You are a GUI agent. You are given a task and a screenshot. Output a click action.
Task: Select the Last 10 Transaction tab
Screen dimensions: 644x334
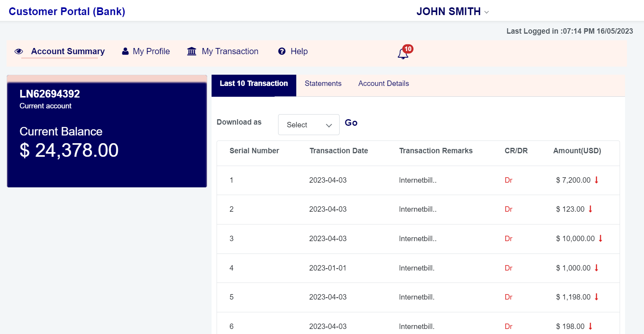pos(254,84)
